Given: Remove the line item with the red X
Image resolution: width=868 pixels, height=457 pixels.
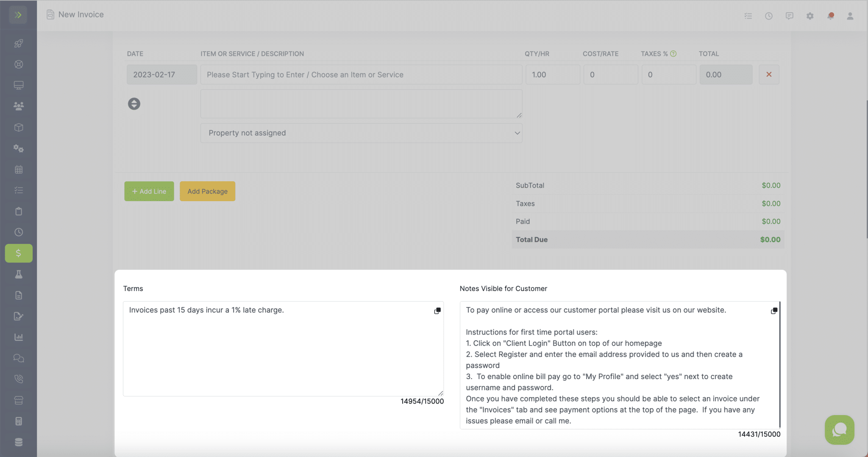Looking at the screenshot, I should (768, 74).
